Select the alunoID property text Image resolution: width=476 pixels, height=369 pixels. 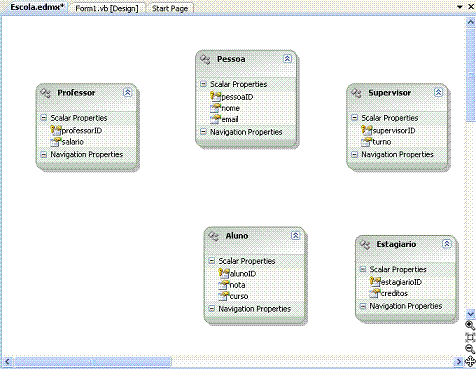click(x=243, y=274)
